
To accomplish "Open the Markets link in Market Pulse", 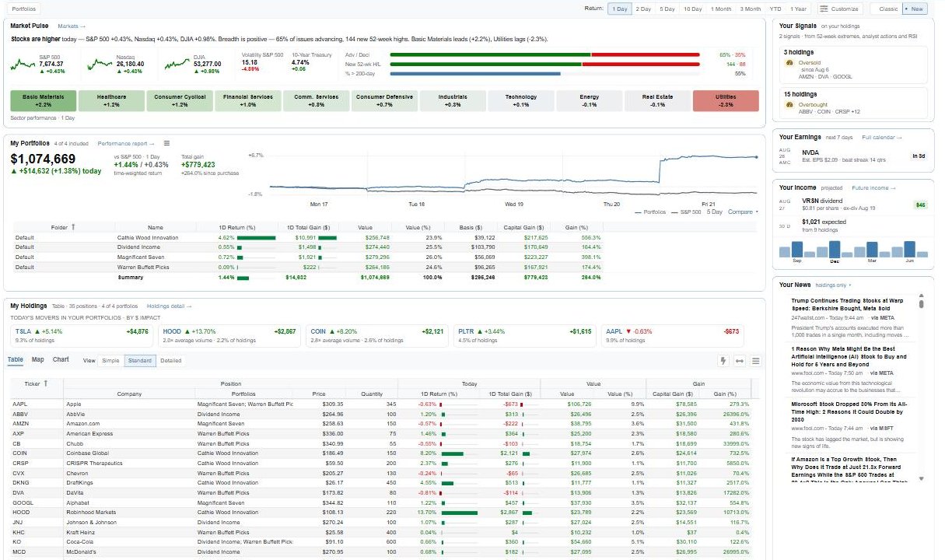I will [72, 26].
